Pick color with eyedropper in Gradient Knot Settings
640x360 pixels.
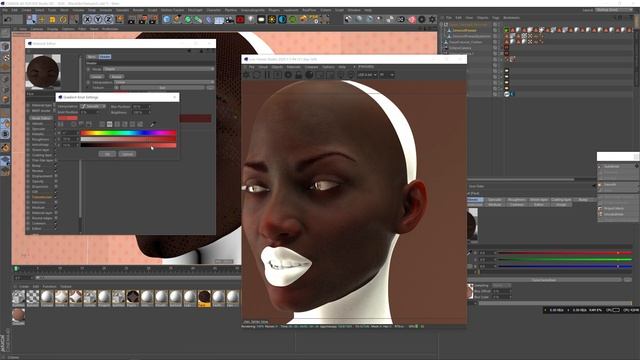click(x=153, y=124)
